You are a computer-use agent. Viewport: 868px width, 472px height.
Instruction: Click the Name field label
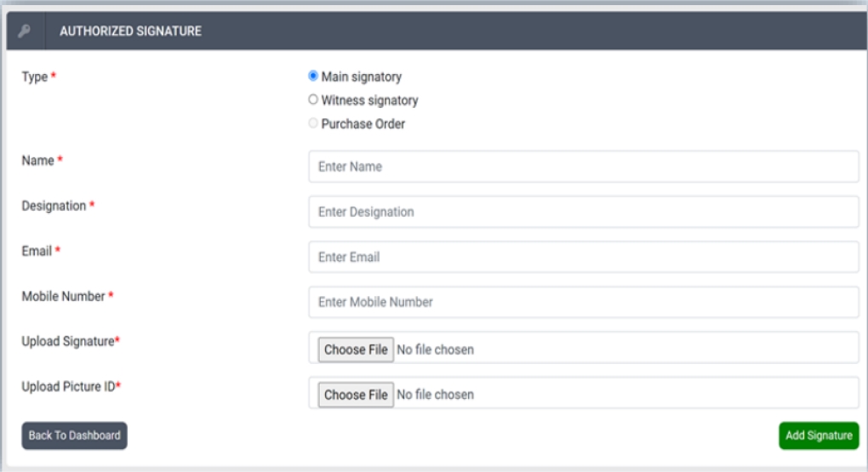(x=38, y=161)
